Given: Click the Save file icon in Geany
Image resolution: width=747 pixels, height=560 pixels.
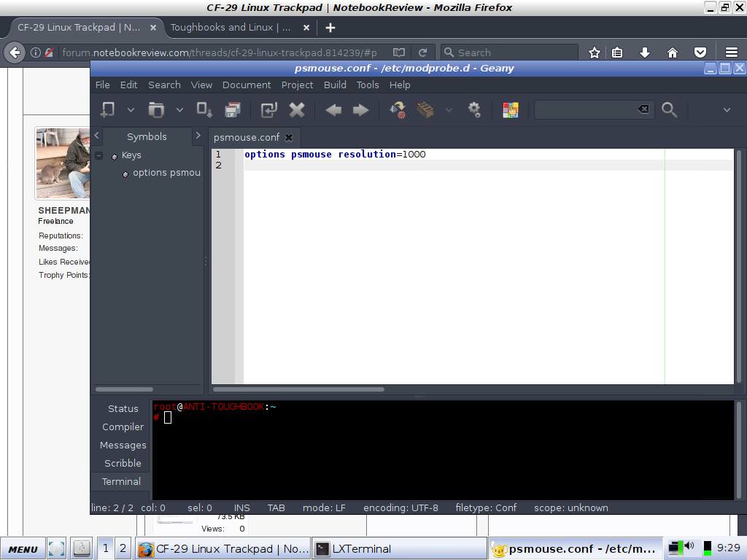Looking at the screenshot, I should 204,110.
